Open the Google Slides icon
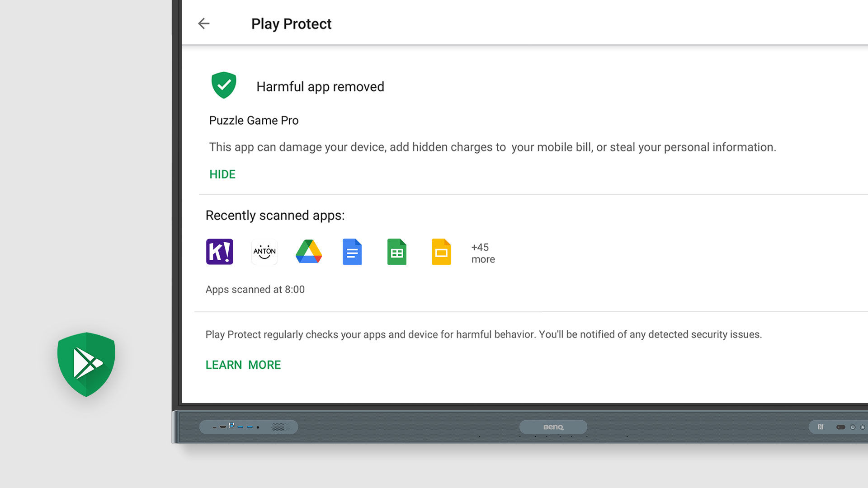 (441, 252)
